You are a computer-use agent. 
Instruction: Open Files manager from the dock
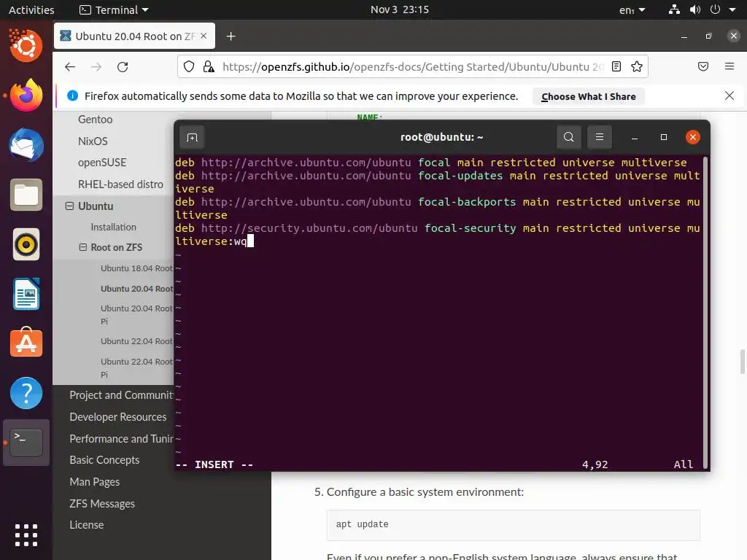tap(26, 195)
